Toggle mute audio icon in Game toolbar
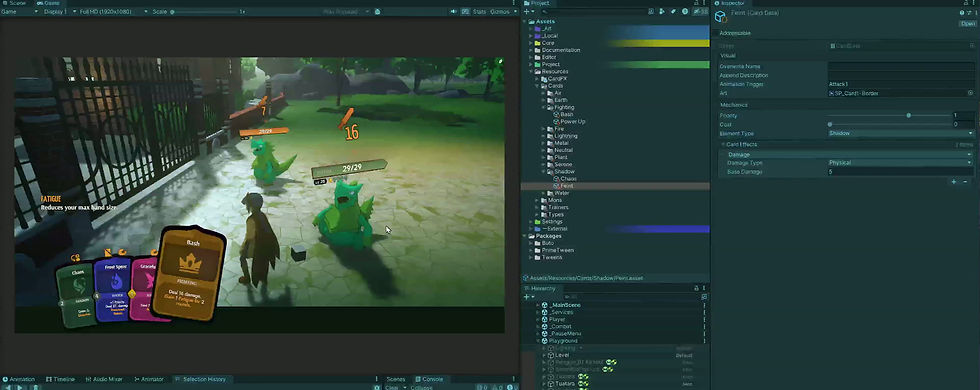 (454, 11)
